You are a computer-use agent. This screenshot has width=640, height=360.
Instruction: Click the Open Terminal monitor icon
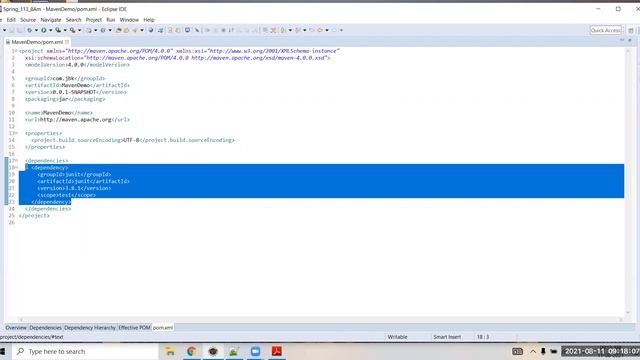tap(187, 30)
